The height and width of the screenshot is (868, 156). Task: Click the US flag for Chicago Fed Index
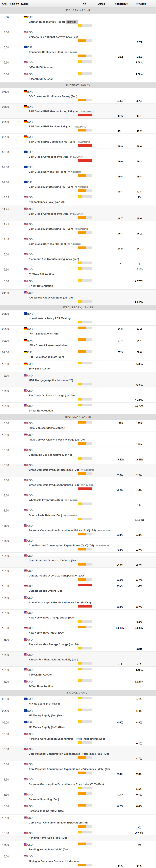25,32
